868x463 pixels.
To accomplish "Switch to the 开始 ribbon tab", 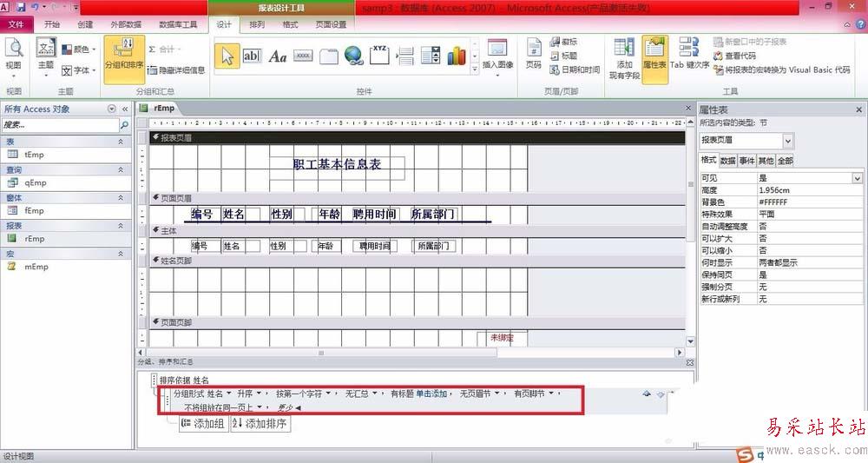I will [x=52, y=24].
